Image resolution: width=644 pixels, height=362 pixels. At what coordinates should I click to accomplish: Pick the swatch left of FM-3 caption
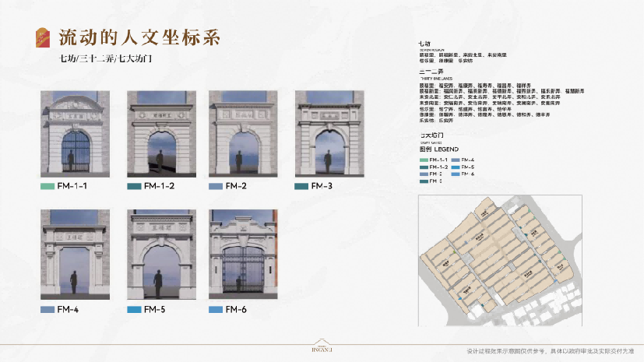(301, 187)
